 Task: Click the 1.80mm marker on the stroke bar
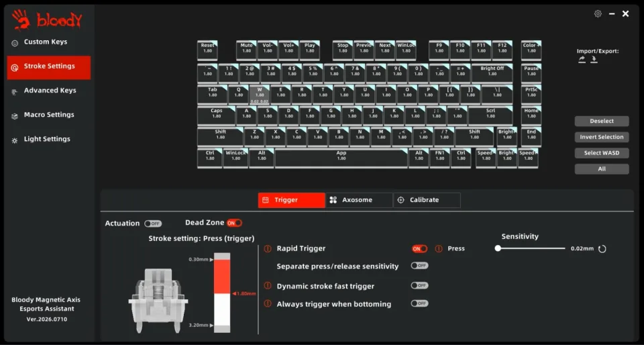[x=244, y=294]
